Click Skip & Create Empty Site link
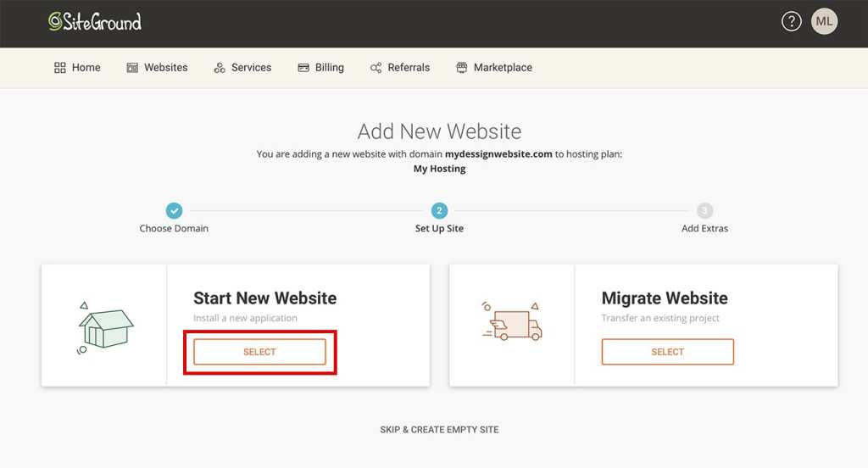This screenshot has width=868, height=468. tap(440, 430)
